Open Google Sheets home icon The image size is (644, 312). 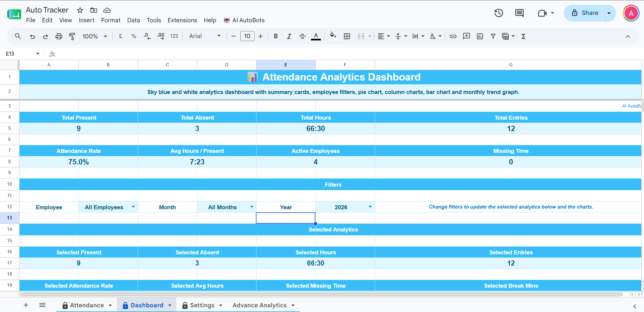pyautogui.click(x=14, y=14)
